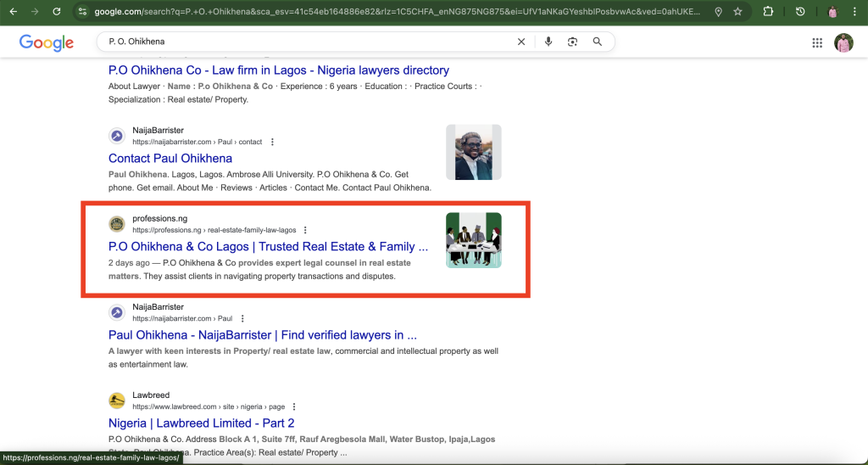
Task: Submit search using magnifier icon
Action: [598, 42]
